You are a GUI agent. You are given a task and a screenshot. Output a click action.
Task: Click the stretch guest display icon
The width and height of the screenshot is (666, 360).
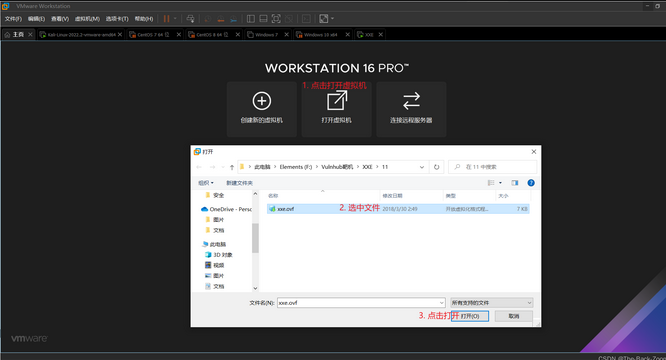point(324,19)
